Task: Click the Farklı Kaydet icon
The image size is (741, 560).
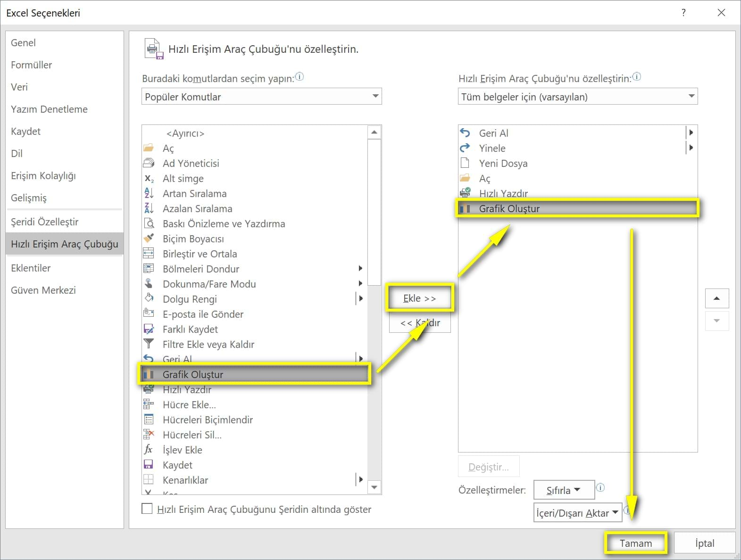Action: 149,329
